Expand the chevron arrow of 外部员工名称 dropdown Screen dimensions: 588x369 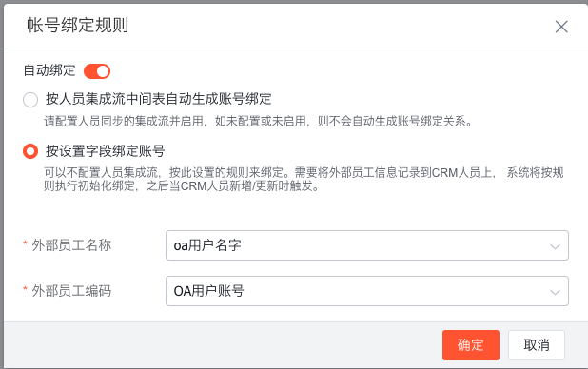point(555,246)
